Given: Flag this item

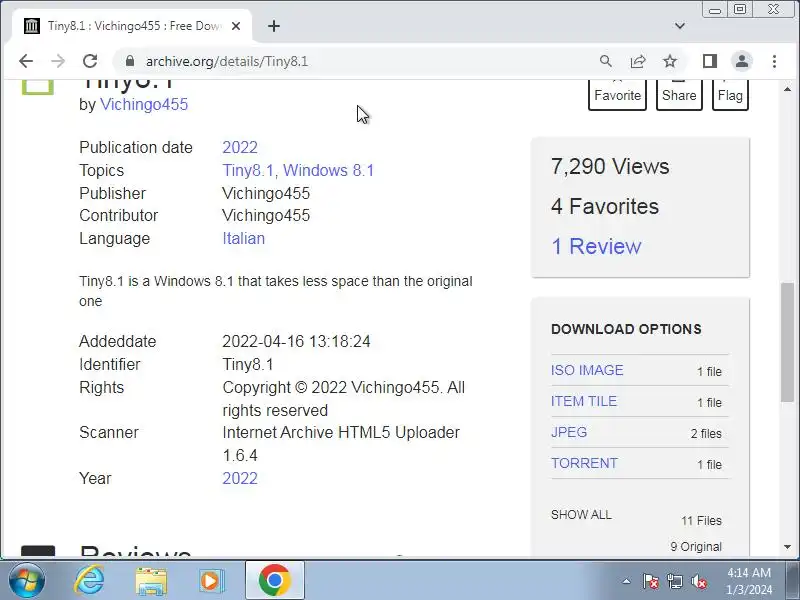Looking at the screenshot, I should tap(730, 95).
